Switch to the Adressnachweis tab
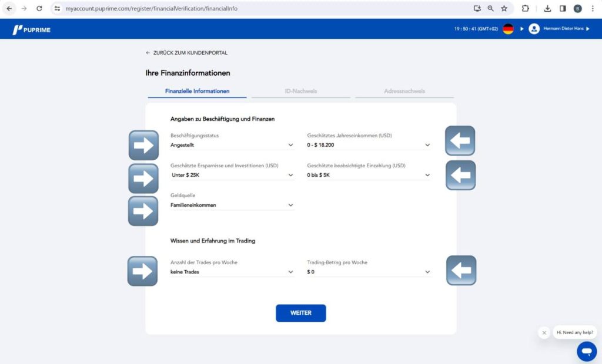 click(404, 92)
